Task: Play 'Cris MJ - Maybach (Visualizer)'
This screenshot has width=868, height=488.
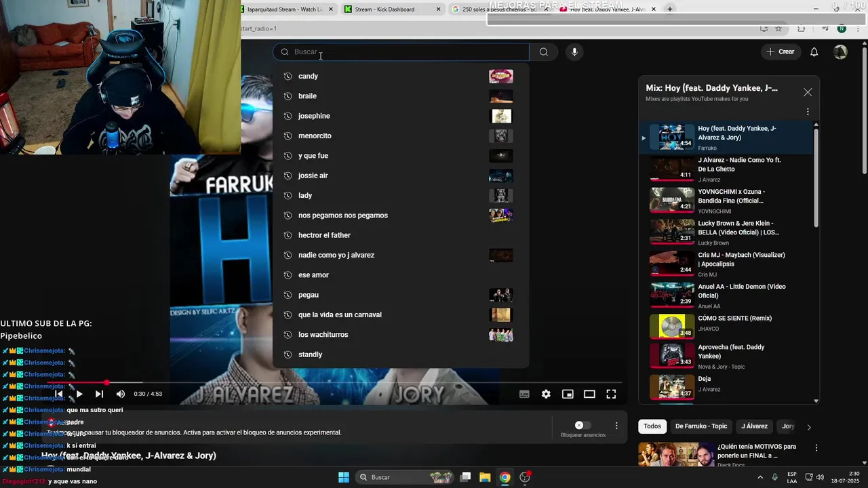Action: (727, 264)
